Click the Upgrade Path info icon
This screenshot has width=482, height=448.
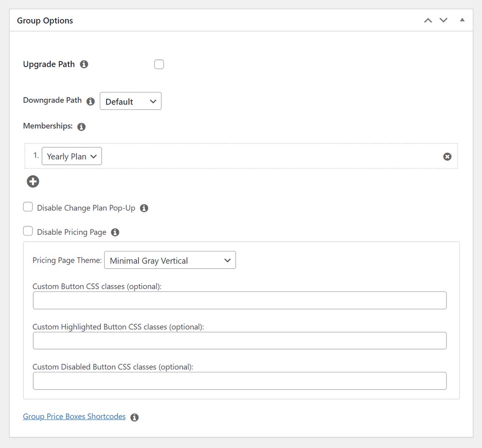84,64
